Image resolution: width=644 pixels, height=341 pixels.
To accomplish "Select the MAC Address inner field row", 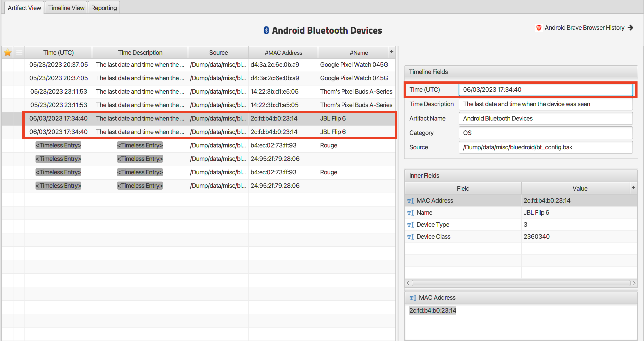I will tap(521, 201).
